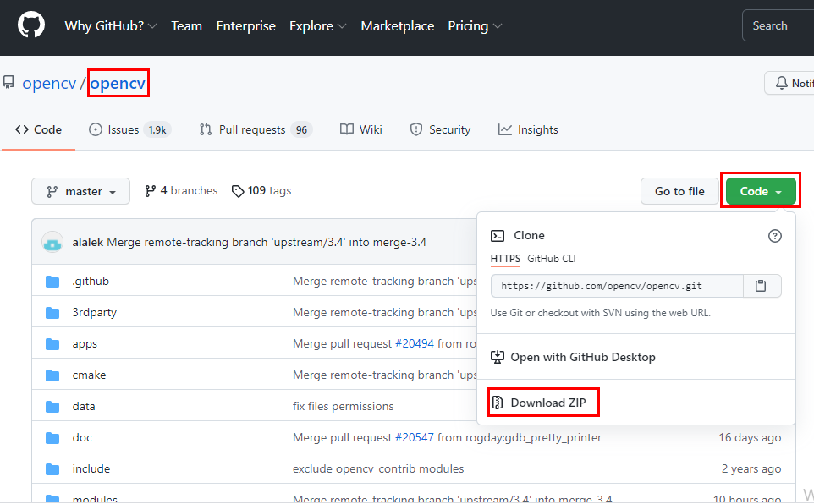The width and height of the screenshot is (814, 504).
Task: Switch to the Pull requests tab
Action: click(256, 129)
